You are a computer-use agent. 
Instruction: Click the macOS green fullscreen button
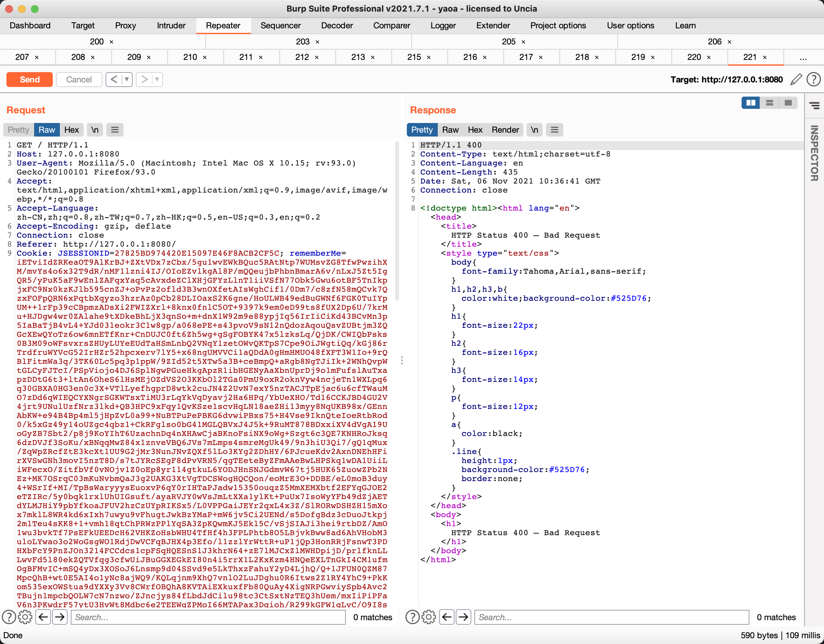(35, 9)
